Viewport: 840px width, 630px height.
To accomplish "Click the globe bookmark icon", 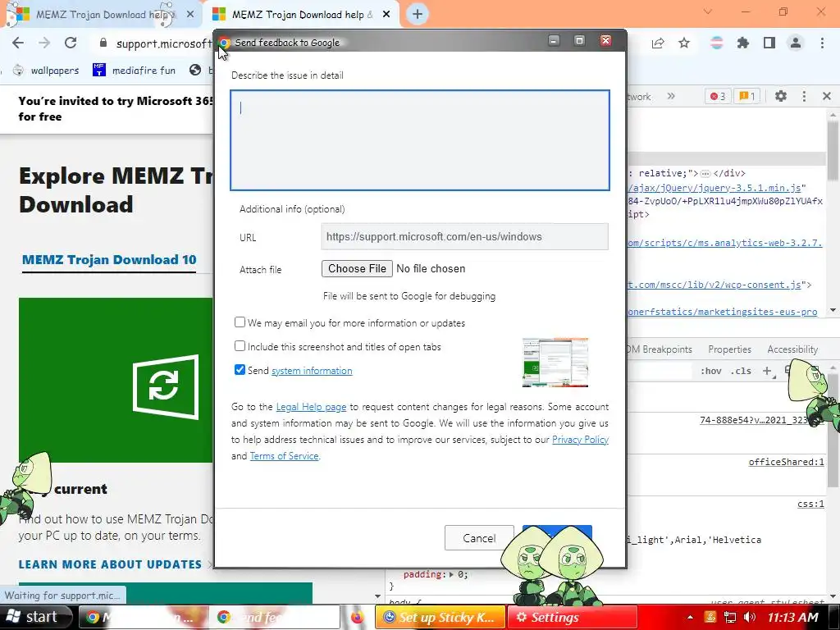I will coord(195,71).
